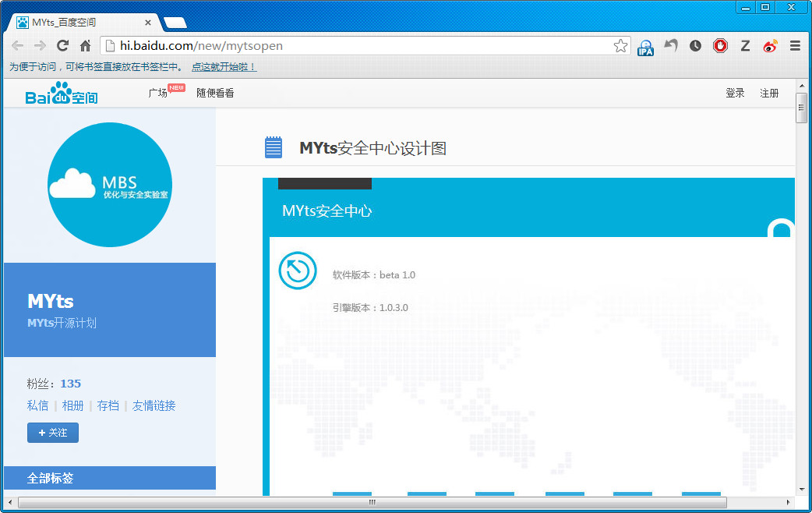The height and width of the screenshot is (513, 812).
Task: Select the MYts_百度空间 browser tab
Action: 83,23
